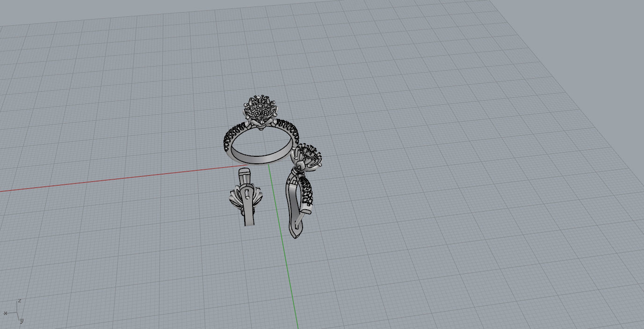Click the "z" axis label

20,300
